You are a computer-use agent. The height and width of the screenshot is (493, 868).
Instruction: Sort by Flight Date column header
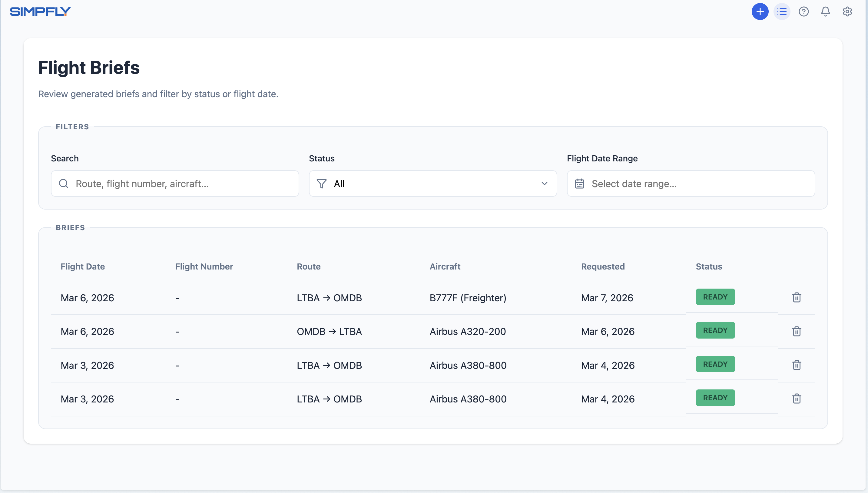point(83,266)
